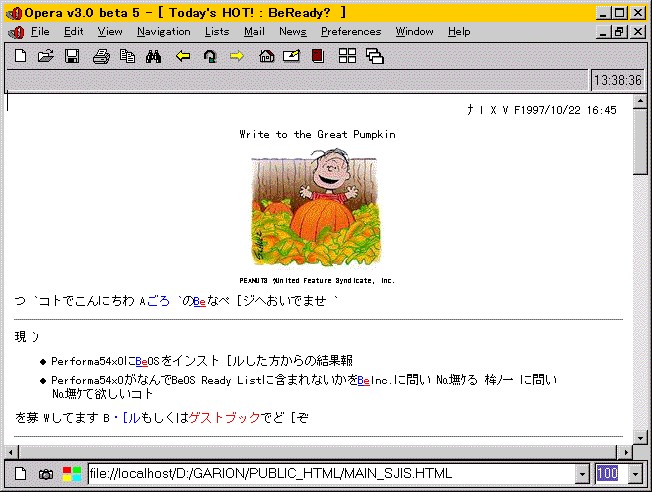Click the address field showing MAIN_SJIS.HTML
Screen dimensions: 652x492
click(330, 473)
